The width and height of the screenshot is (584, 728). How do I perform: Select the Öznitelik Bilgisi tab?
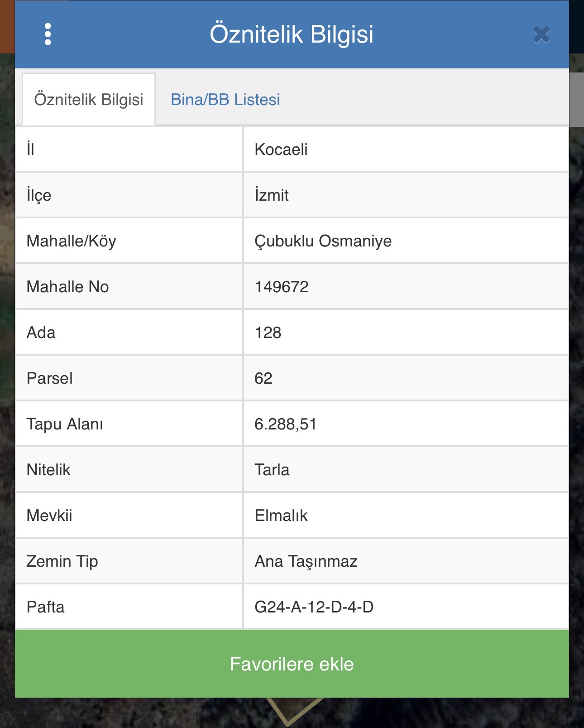[x=89, y=100]
